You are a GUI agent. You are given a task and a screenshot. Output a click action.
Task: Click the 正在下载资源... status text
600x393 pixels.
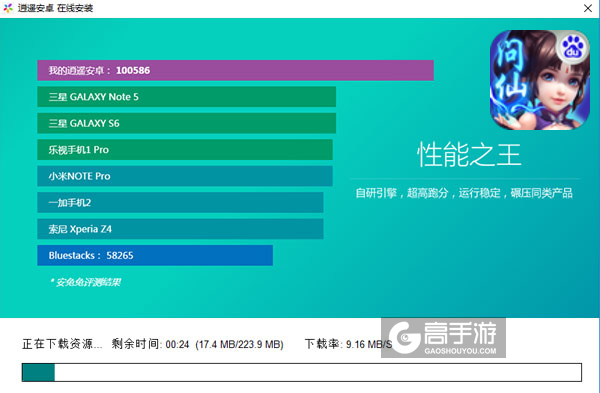62,344
